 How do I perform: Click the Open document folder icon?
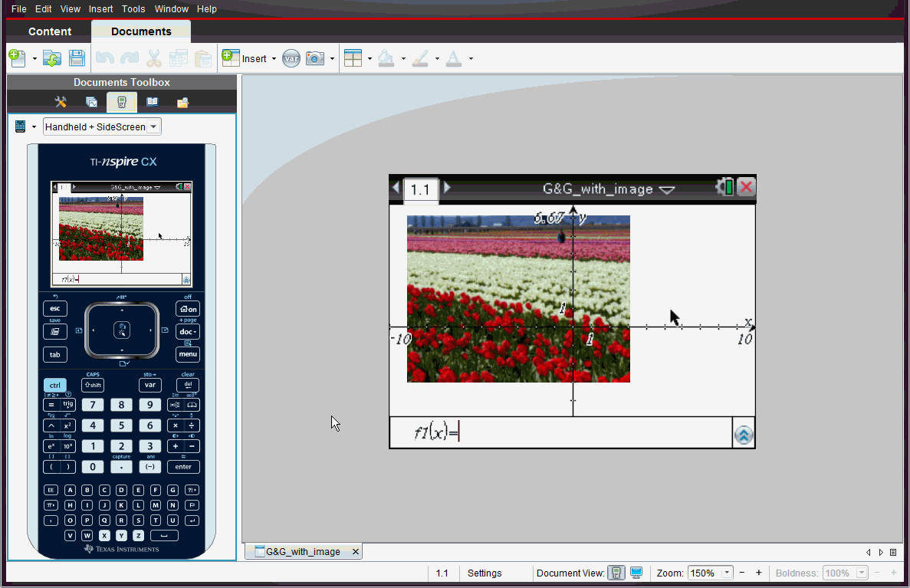point(51,58)
